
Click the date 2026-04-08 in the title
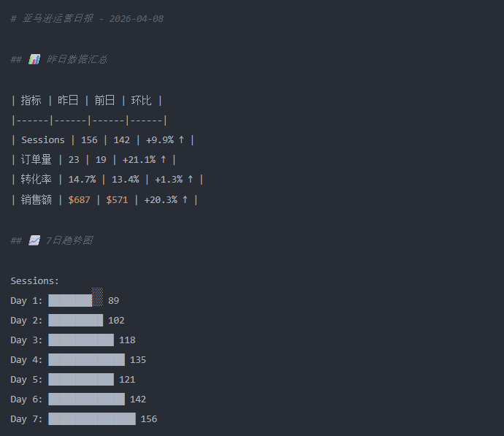tap(136, 18)
